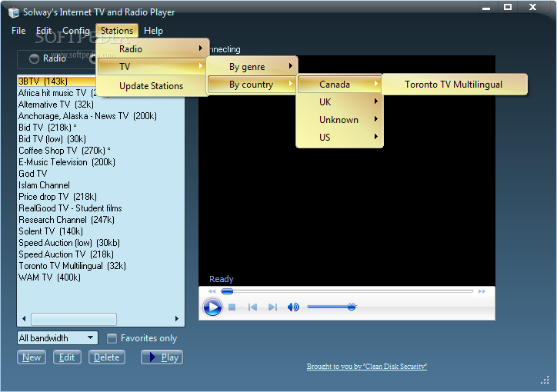Expand the UK country submenu
Screen dimensions: 557x392
pos(339,101)
